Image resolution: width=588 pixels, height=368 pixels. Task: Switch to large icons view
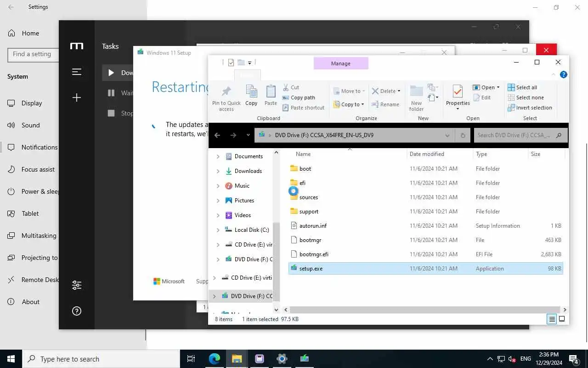pyautogui.click(x=561, y=319)
